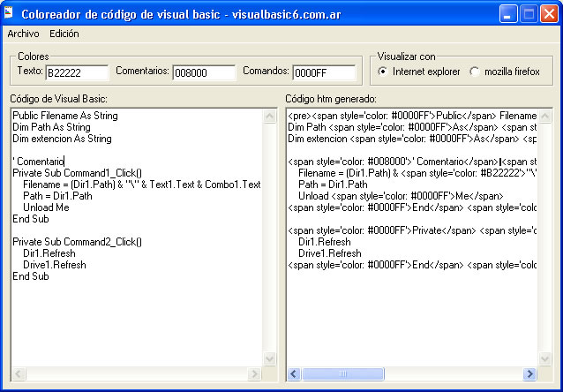This screenshot has width=563, height=392.
Task: Click the application icon in the title bar
Action: [x=11, y=13]
